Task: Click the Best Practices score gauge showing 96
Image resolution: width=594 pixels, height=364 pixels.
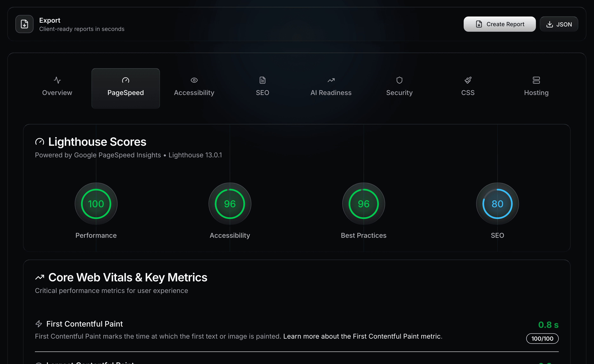Action: 364,204
